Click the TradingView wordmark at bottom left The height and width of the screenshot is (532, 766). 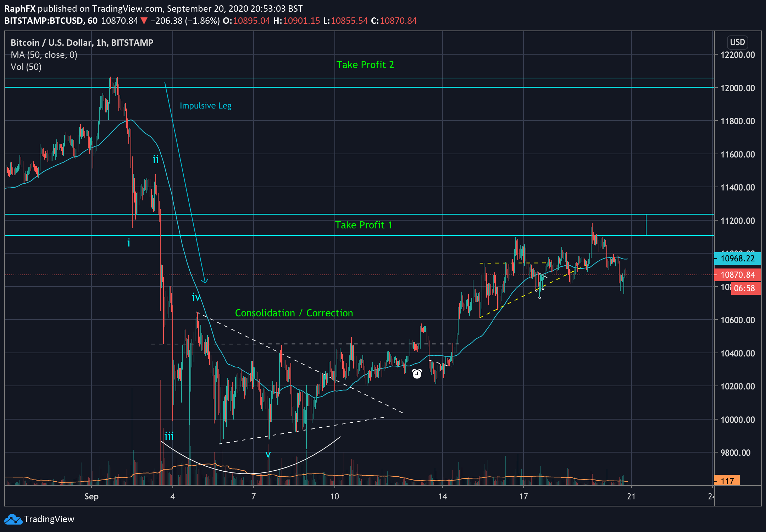pyautogui.click(x=49, y=519)
